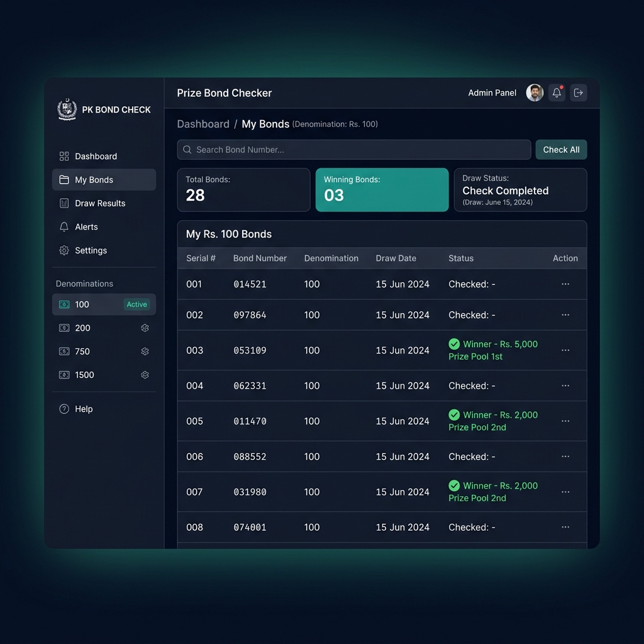Open action menu for bond 053109
The width and height of the screenshot is (644, 644).
[x=565, y=350]
